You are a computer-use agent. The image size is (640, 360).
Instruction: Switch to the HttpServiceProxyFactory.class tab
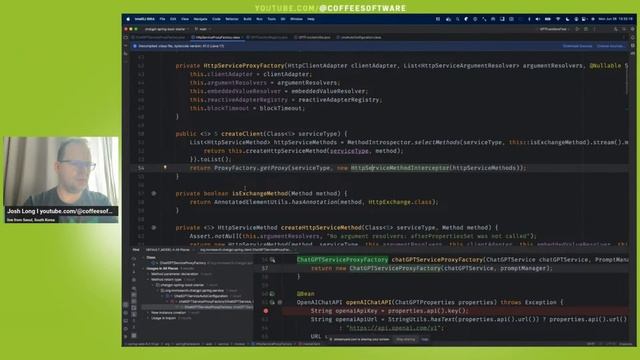(x=218, y=37)
